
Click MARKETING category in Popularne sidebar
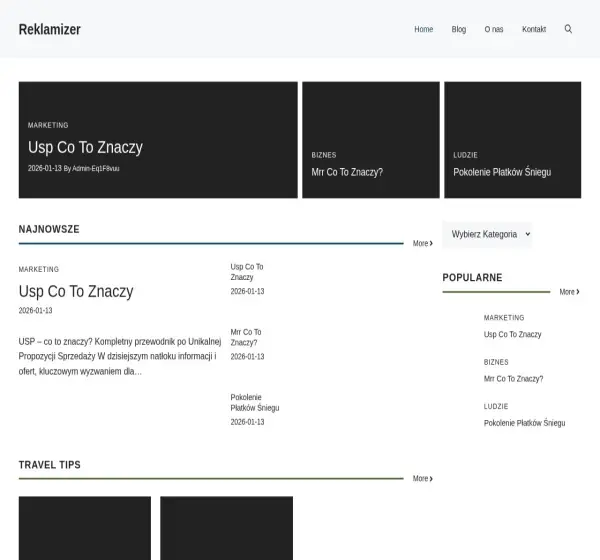coord(504,318)
